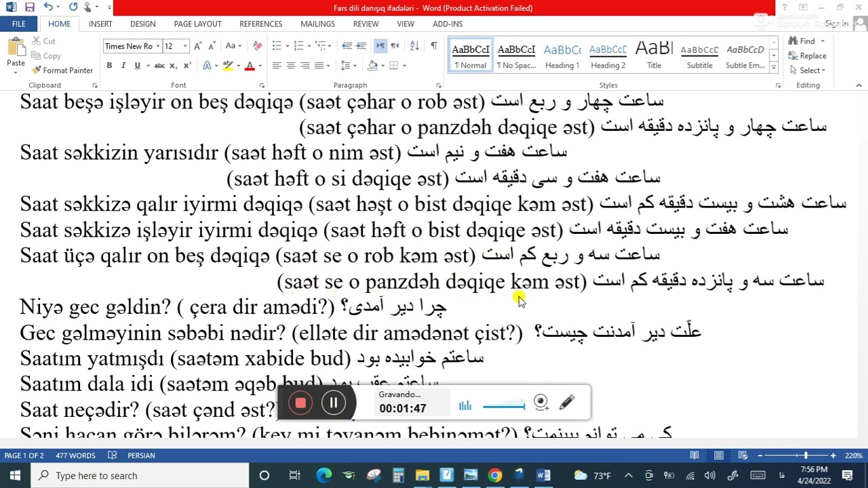Apply the Heading 1 style
Screen dimensions: 868x488
pos(562,56)
